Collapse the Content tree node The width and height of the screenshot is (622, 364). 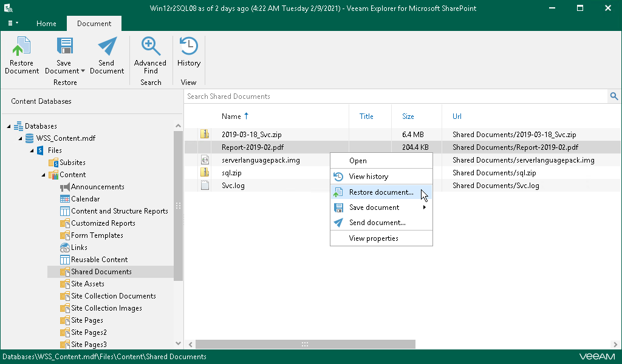point(44,175)
